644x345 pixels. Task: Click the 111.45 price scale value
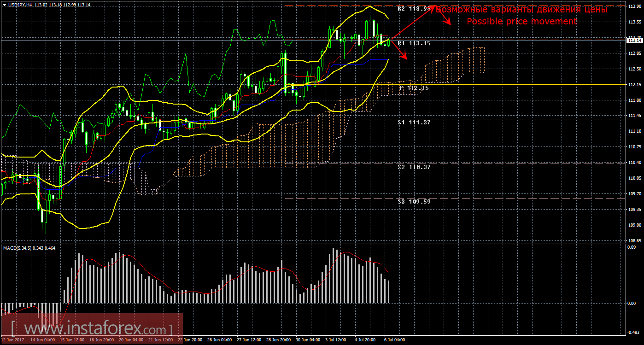[635, 116]
